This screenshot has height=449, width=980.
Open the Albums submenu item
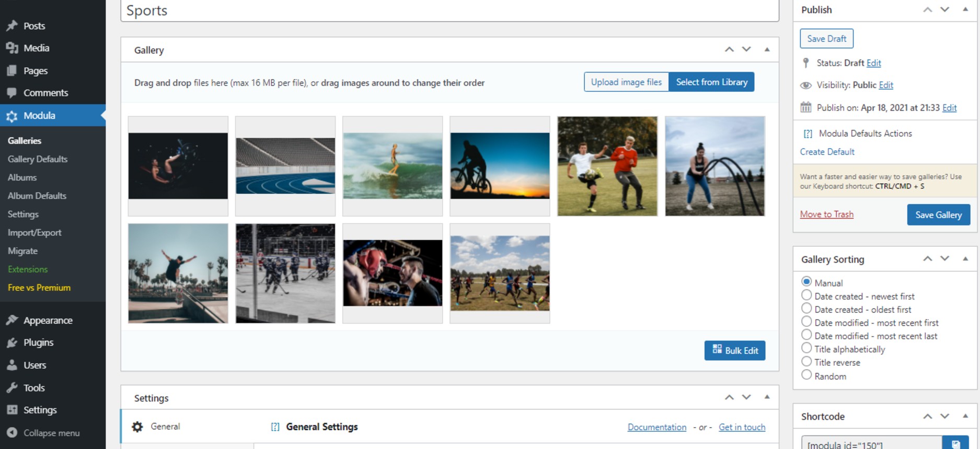(22, 178)
